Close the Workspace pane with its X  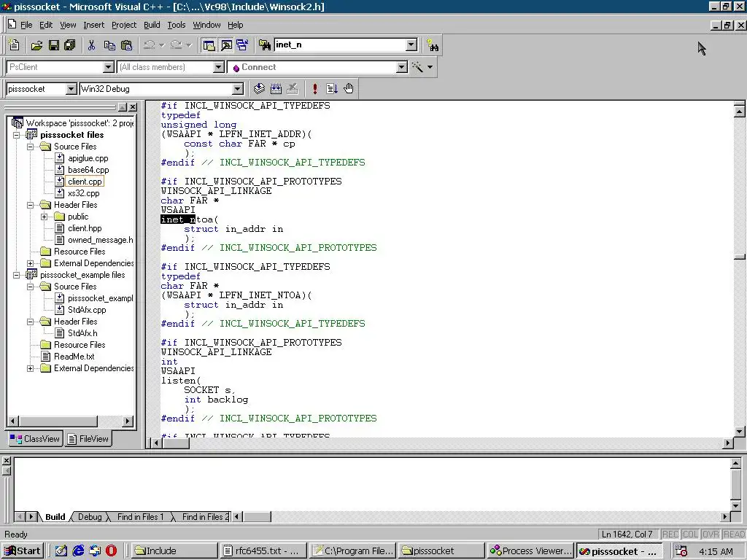click(133, 107)
